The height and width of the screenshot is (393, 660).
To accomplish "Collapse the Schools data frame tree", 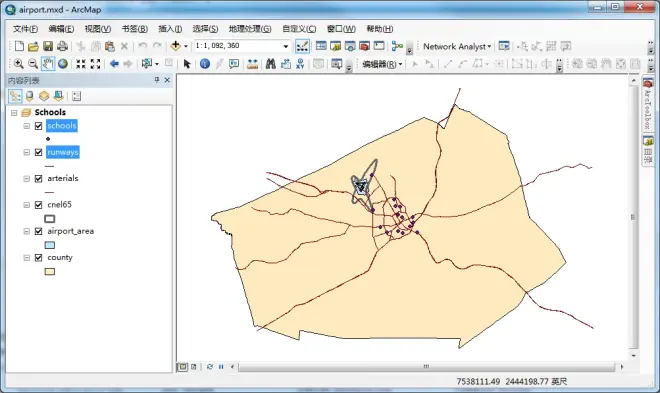I will tap(14, 113).
